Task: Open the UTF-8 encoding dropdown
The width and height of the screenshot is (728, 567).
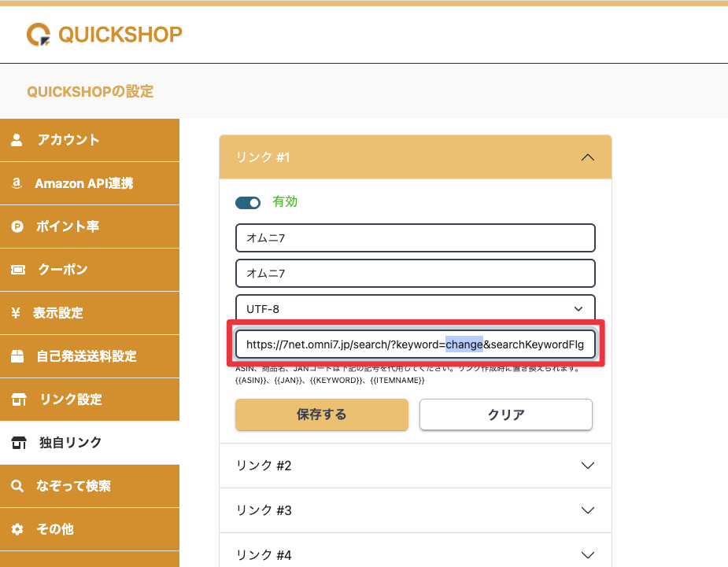Action: (415, 309)
